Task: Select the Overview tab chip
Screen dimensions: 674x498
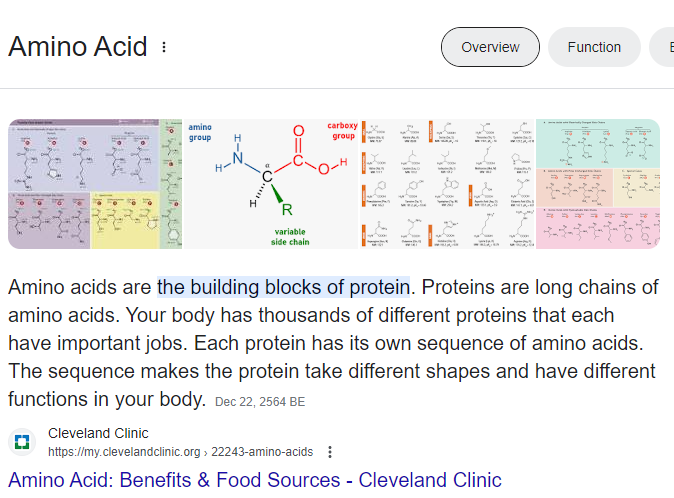Action: click(490, 47)
